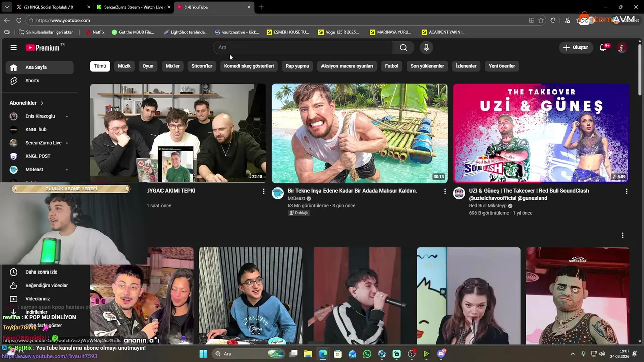Select the Müzik filter chip
This screenshot has height=362, width=644.
coord(124,66)
